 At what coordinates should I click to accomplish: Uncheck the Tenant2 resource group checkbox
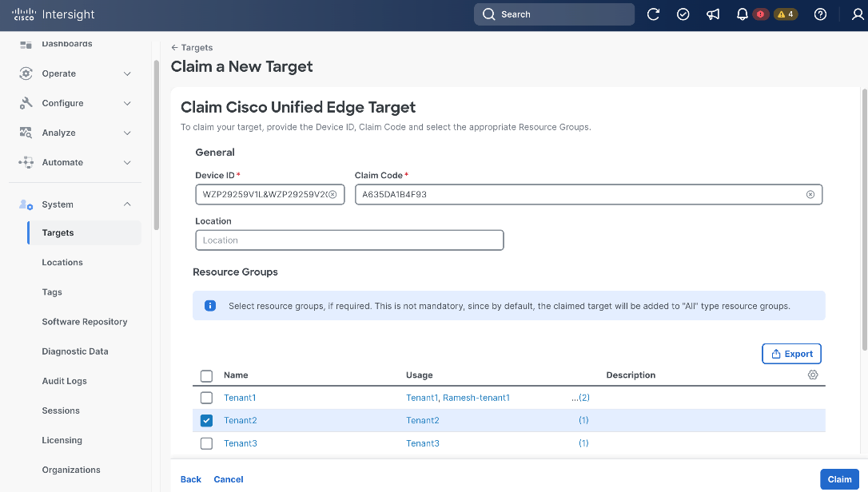(206, 421)
